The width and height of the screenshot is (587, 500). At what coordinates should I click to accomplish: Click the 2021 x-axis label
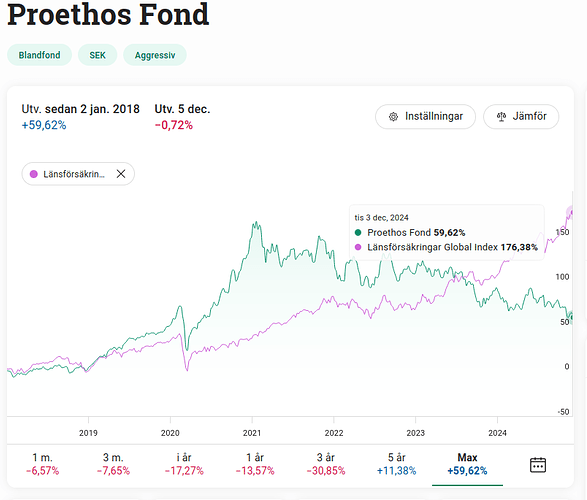pyautogui.click(x=252, y=433)
